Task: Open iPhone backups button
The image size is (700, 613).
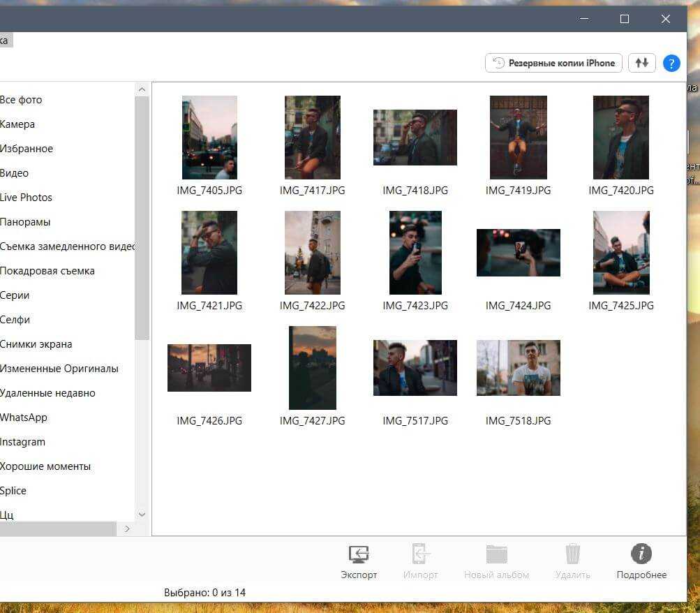Action: click(553, 63)
